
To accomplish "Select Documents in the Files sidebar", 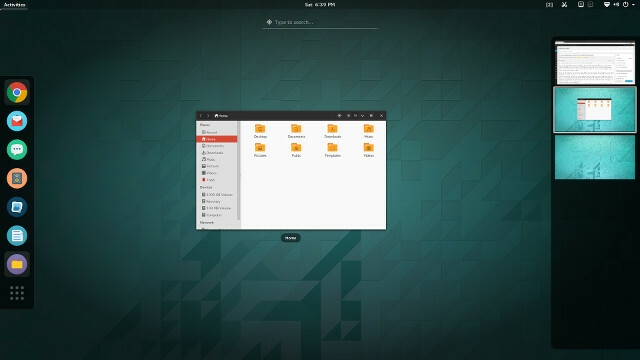I will point(216,146).
